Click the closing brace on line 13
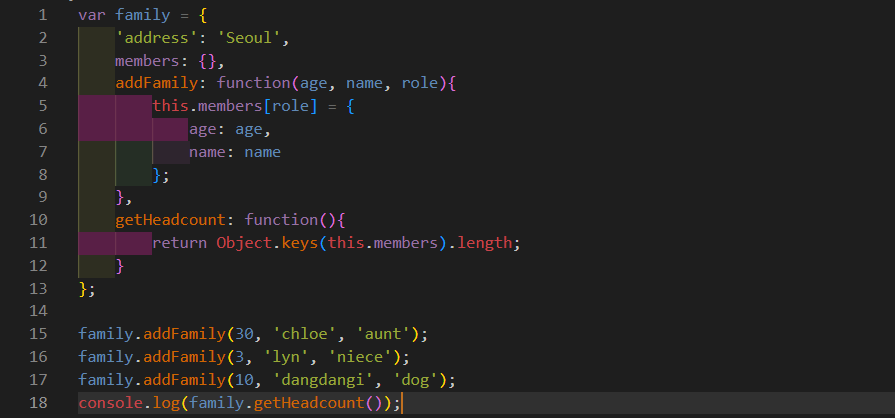Viewport: 895px width, 418px height. click(83, 289)
